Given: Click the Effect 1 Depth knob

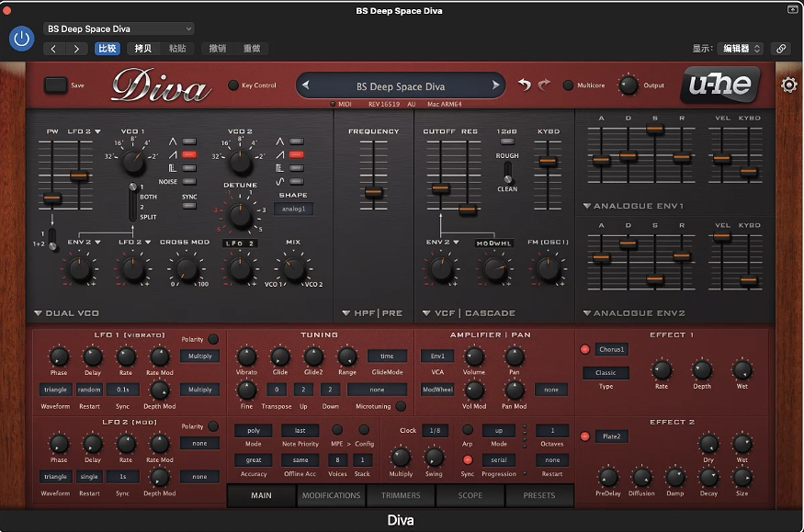Looking at the screenshot, I should coord(702,370).
